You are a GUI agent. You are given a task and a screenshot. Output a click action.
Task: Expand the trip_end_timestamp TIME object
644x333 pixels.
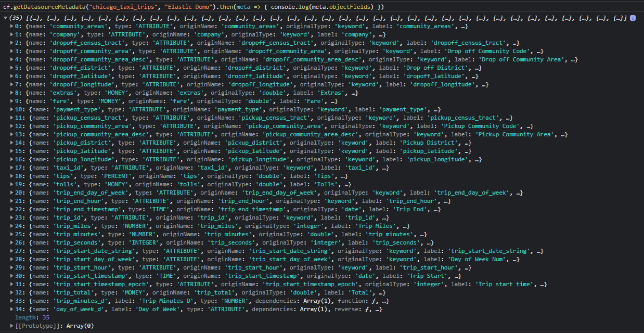11,209
